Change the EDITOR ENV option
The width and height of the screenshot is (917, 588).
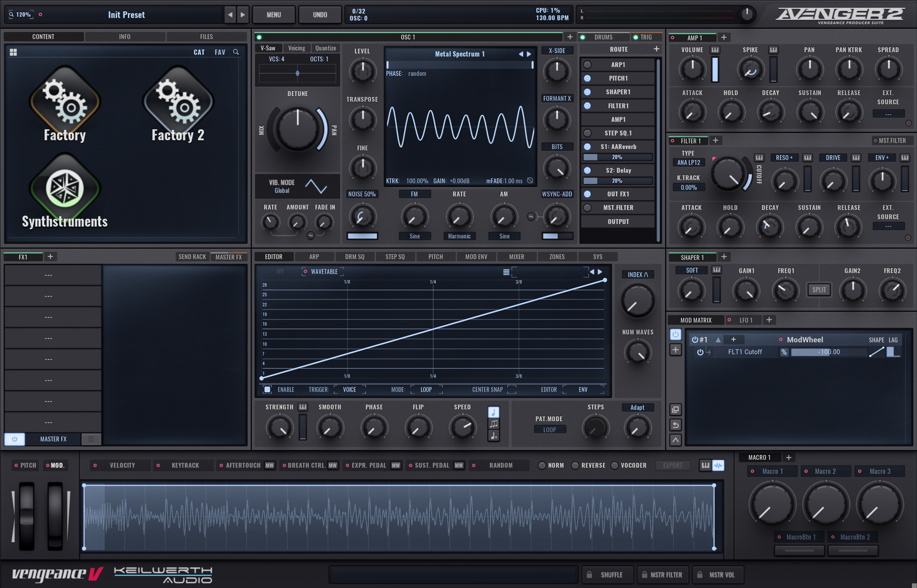point(583,390)
